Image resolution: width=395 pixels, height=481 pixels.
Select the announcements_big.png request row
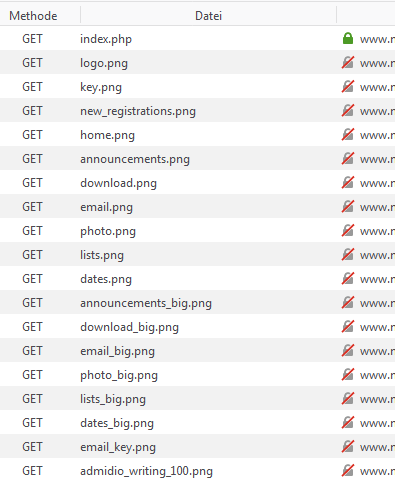[x=197, y=302]
